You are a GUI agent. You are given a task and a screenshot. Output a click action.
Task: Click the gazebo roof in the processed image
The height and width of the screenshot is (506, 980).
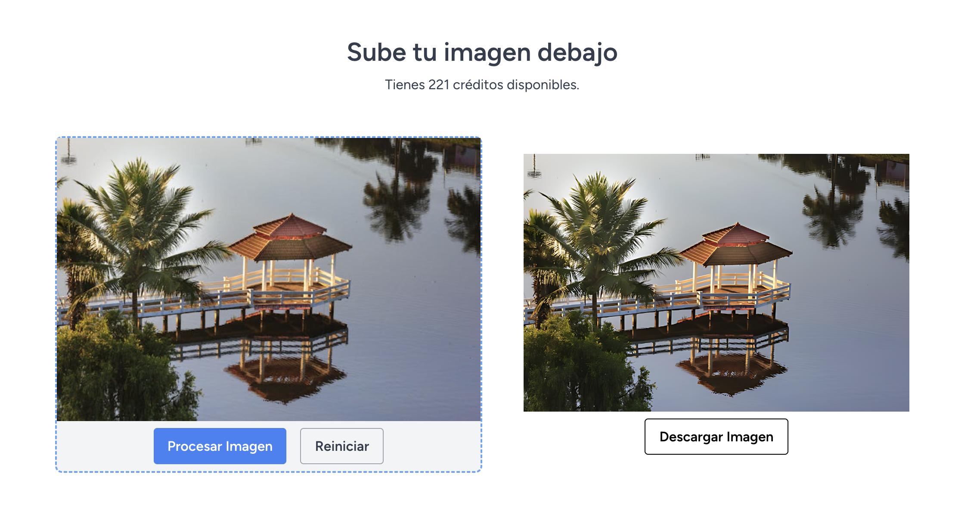click(736, 244)
